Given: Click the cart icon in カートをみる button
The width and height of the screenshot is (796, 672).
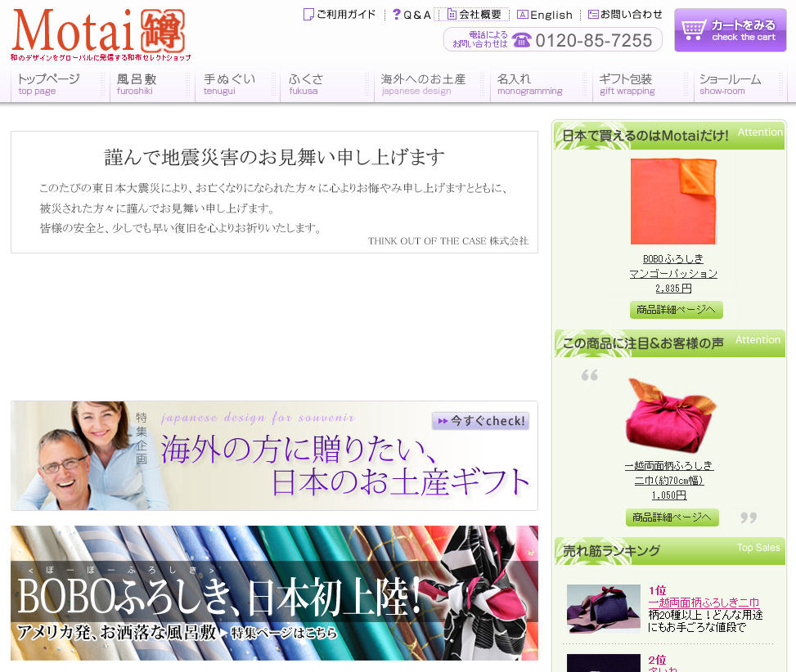Looking at the screenshot, I should pyautogui.click(x=693, y=30).
